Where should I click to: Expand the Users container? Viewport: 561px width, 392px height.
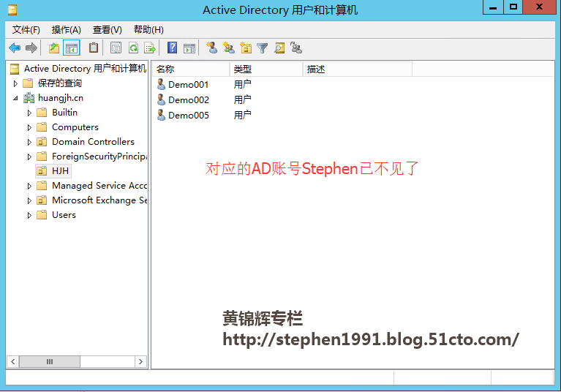point(29,215)
